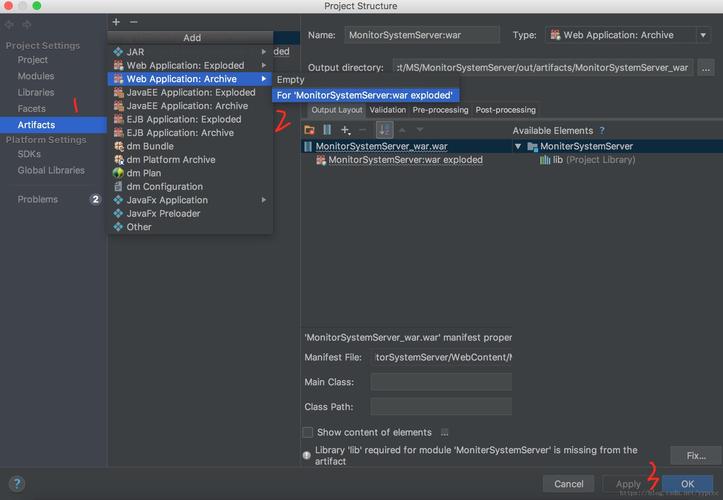Click the MoniterSystemServer module folder icon
Viewport: 723px width, 500px height.
533,147
